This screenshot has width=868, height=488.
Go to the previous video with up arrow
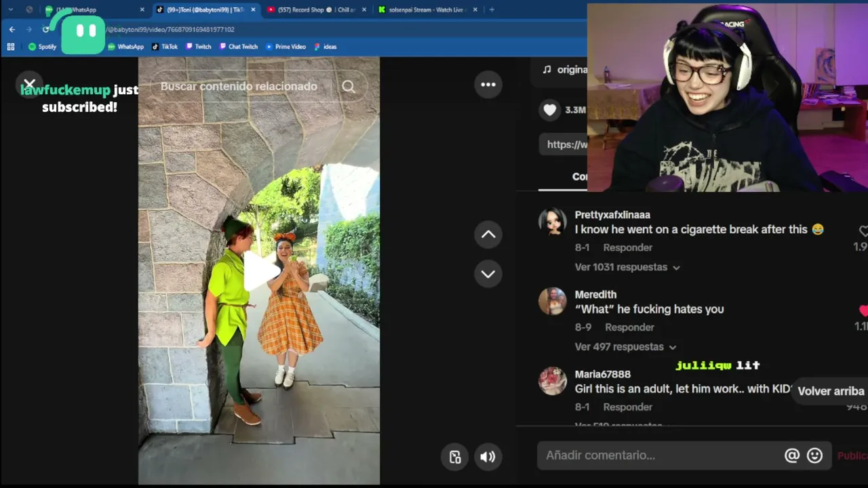coord(488,235)
